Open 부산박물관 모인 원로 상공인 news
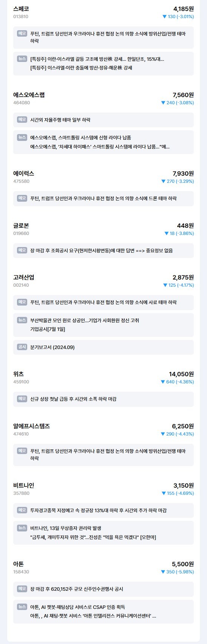Viewport: 207px width, 644px height. tap(85, 321)
